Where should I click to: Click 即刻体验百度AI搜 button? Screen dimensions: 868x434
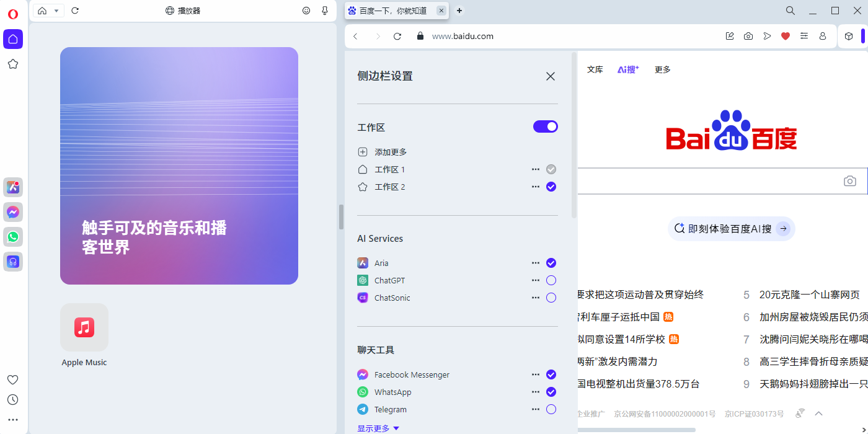[732, 229]
